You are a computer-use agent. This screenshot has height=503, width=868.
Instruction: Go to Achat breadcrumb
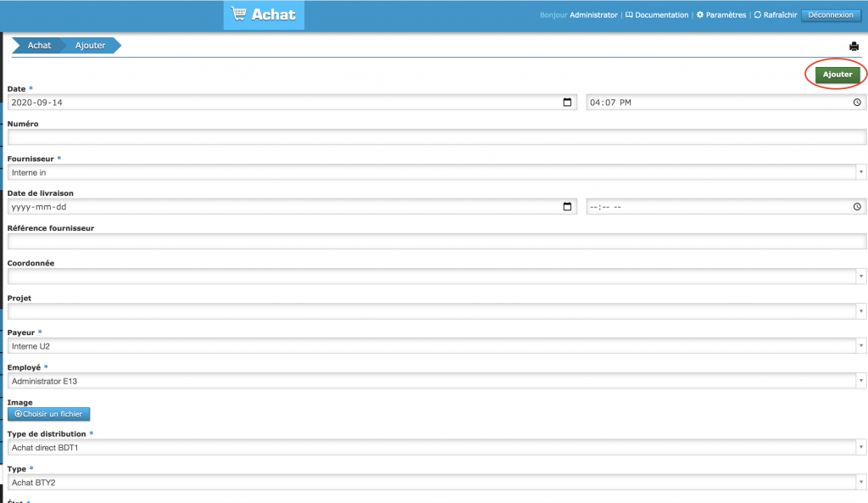pyautogui.click(x=39, y=46)
